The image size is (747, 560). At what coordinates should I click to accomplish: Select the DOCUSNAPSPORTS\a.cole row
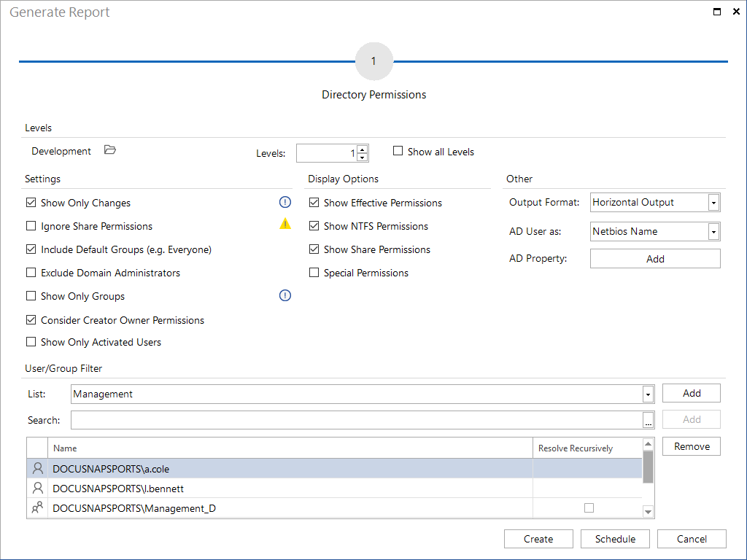coord(334,469)
